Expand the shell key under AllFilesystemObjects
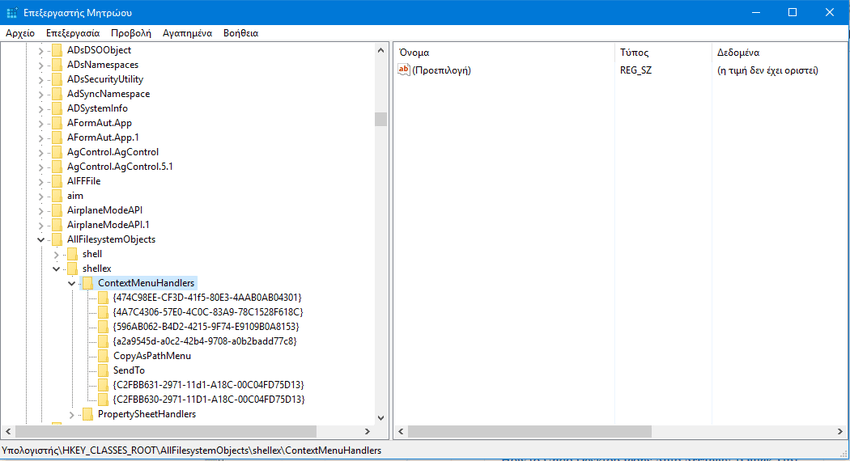 56,255
